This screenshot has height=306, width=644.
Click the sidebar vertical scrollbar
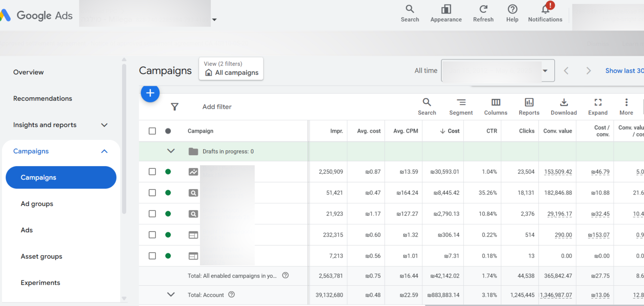pos(124,139)
